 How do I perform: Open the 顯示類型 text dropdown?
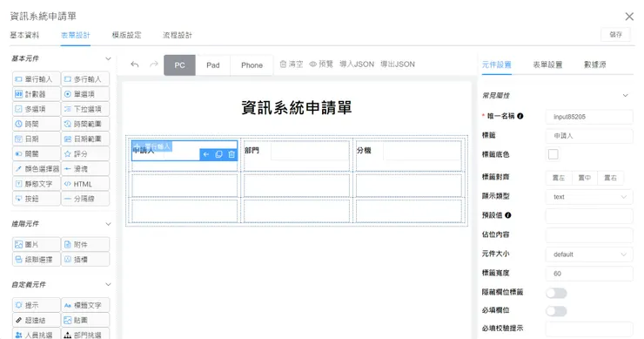589,197
